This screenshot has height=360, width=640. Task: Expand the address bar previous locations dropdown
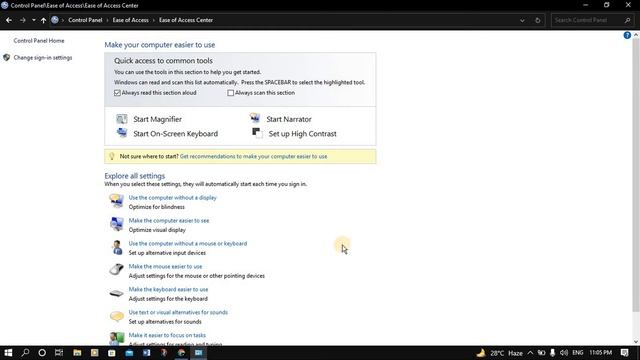(522, 20)
